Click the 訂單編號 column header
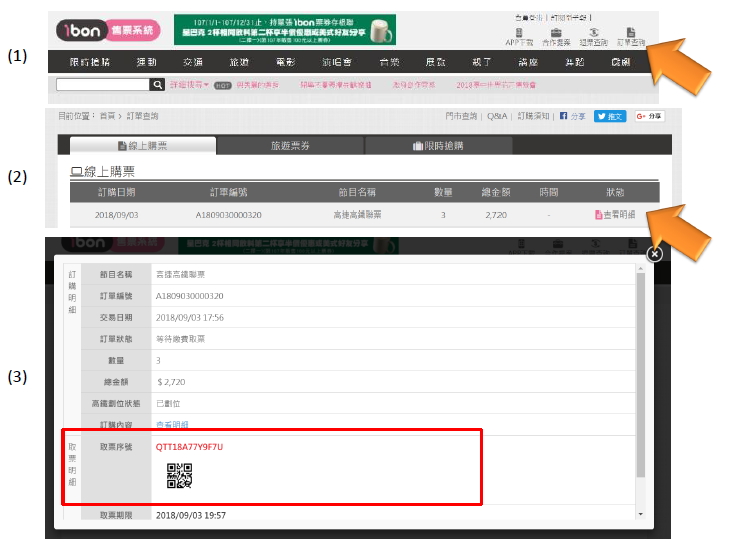Image resolution: width=733 pixels, height=550 pixels. [228, 192]
